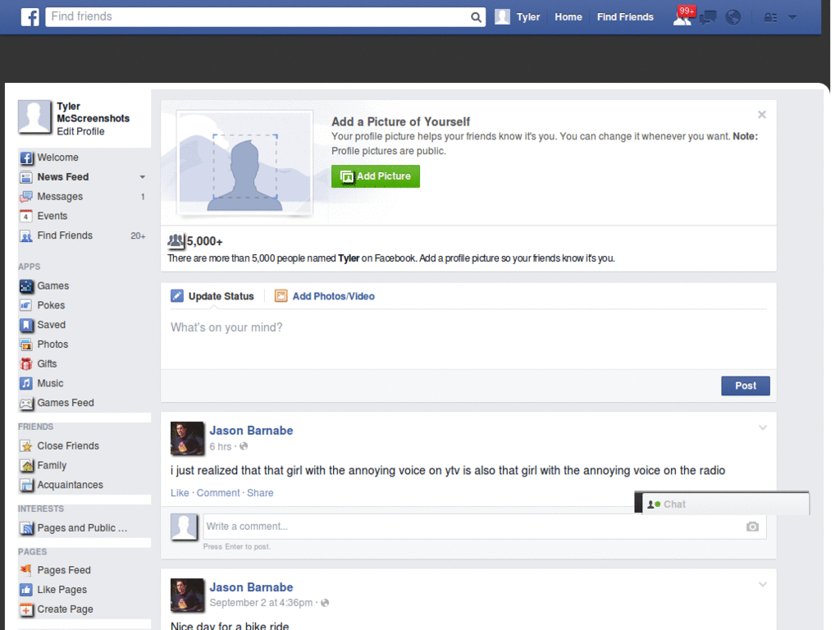Image resolution: width=840 pixels, height=630 pixels.
Task: Click the What's on your mind box
Action: click(x=468, y=339)
